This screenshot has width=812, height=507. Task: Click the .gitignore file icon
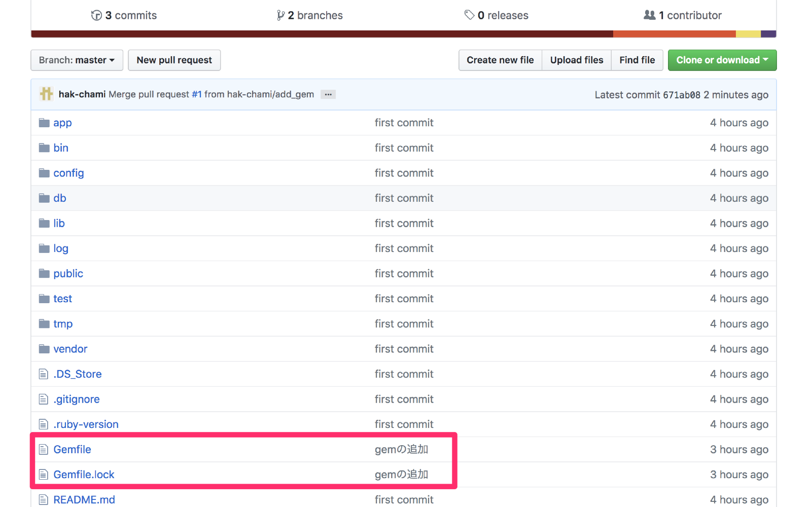click(x=44, y=399)
